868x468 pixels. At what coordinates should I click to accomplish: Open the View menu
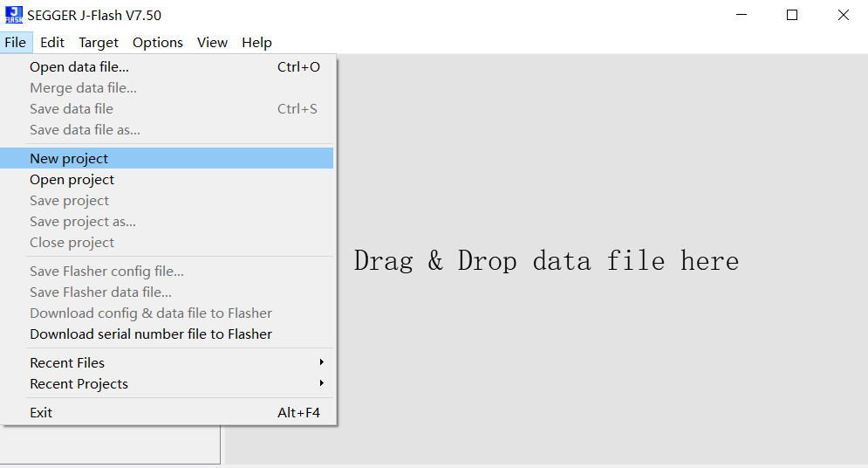click(x=212, y=43)
